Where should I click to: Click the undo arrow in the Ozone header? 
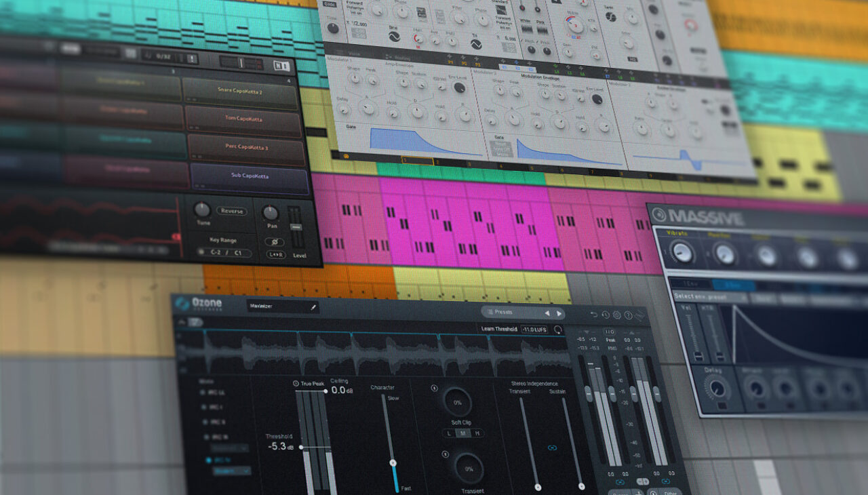point(594,315)
